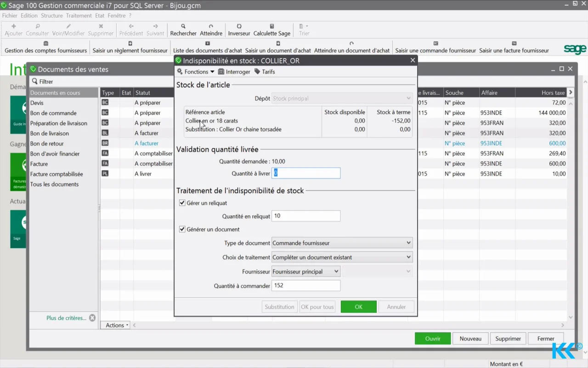Clear the Plus de critères filter
Screen dimensions: 588x368
(x=92, y=318)
